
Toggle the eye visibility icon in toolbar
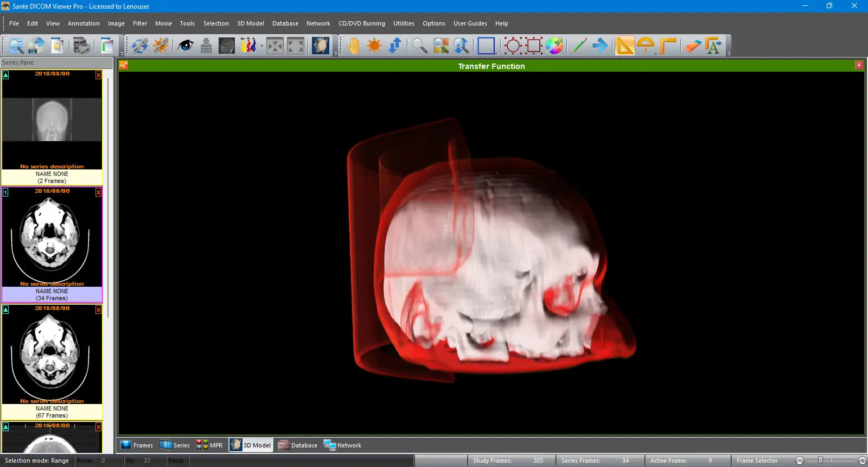pos(186,46)
